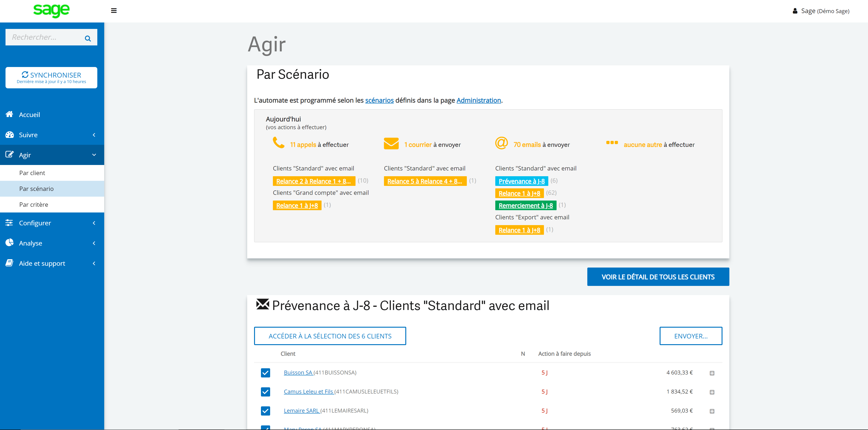
Task: Click the SYNCHRONISER button
Action: (51, 78)
